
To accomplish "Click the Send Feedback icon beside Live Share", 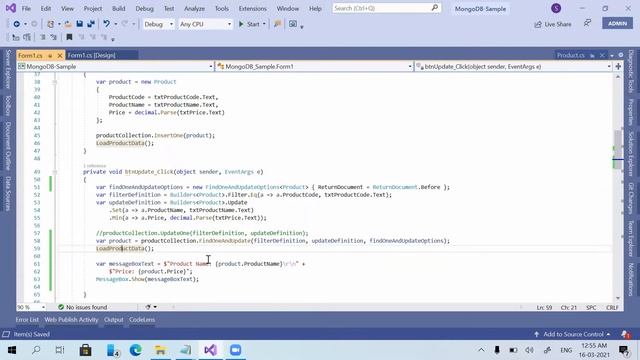I will [x=587, y=24].
